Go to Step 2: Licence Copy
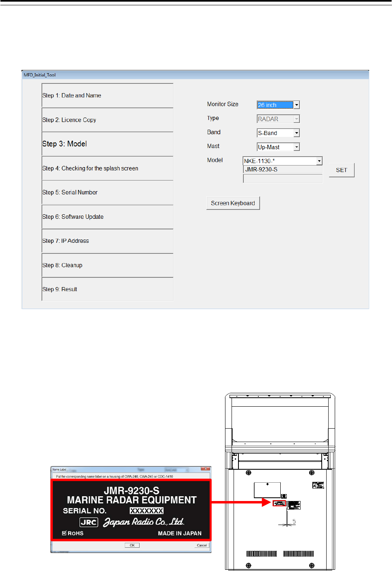 tap(108, 120)
